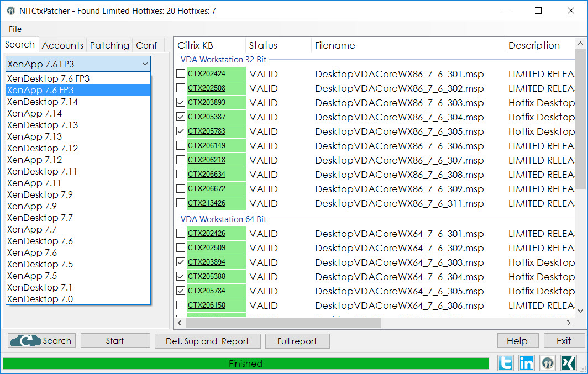Viewport: 588px width, 374px height.
Task: Click the app icon in title bar
Action: (x=11, y=11)
